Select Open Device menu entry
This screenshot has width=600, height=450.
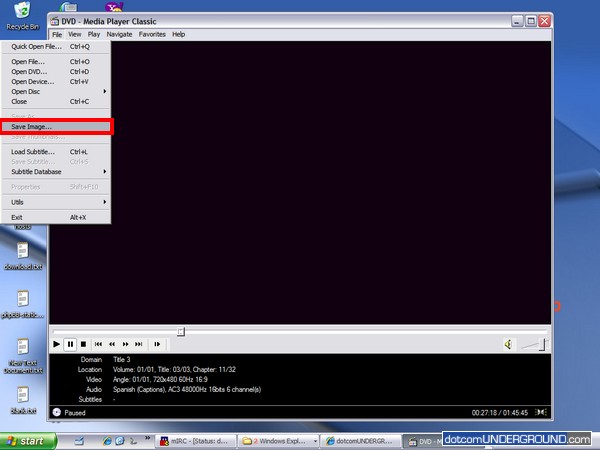tap(56, 82)
